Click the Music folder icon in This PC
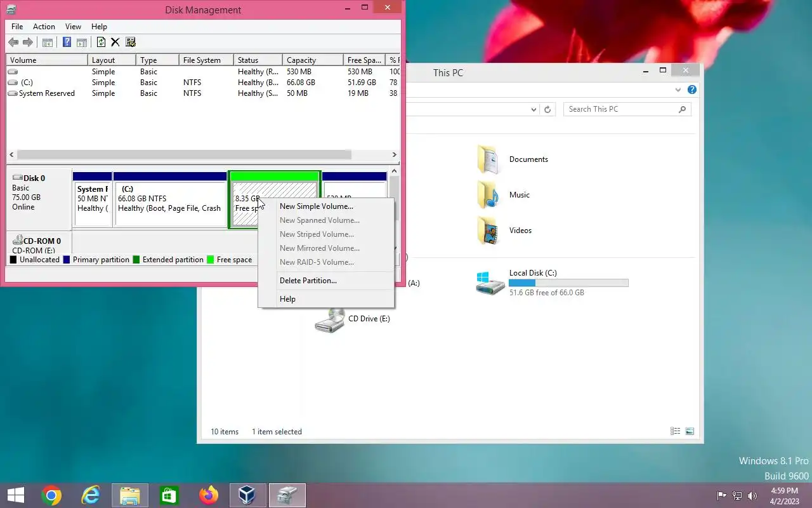Viewport: 812px width, 508px height. pos(488,195)
